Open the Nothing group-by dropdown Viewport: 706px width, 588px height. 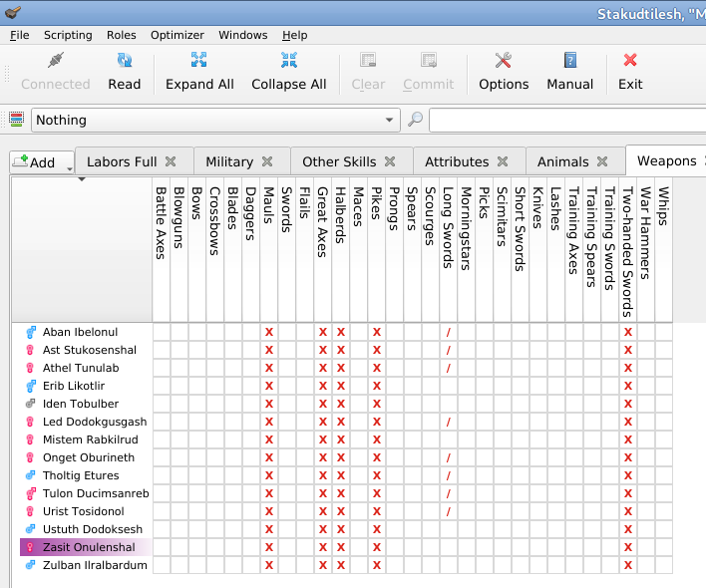coord(390,121)
